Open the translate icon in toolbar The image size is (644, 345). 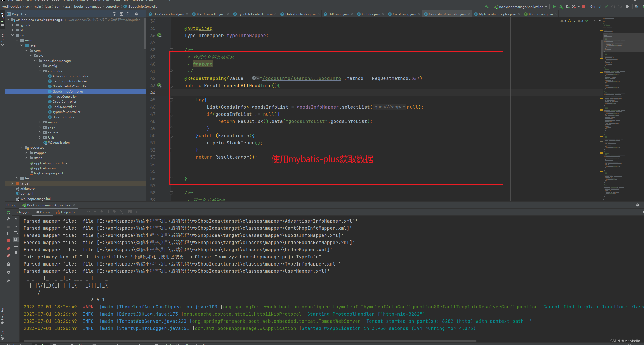pos(636,7)
